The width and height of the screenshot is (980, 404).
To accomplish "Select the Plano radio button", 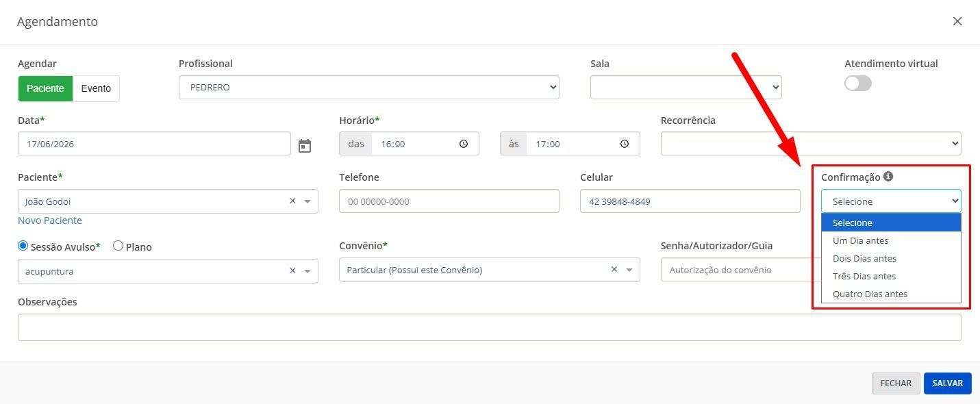I will pyautogui.click(x=118, y=246).
